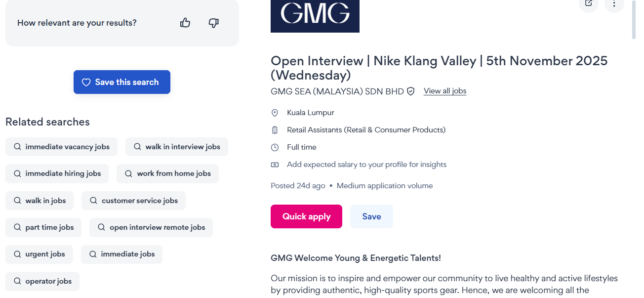644x298 pixels.
Task: Click open interview remote jobs chip
Action: tap(151, 227)
